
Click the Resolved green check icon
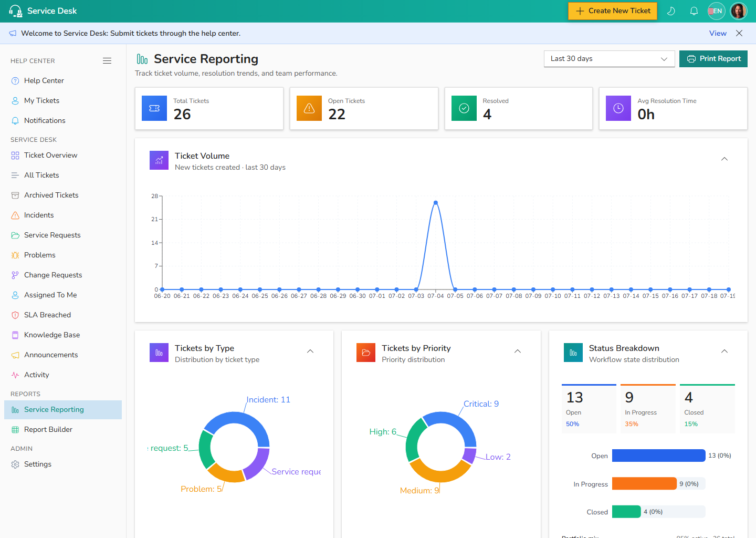464,108
